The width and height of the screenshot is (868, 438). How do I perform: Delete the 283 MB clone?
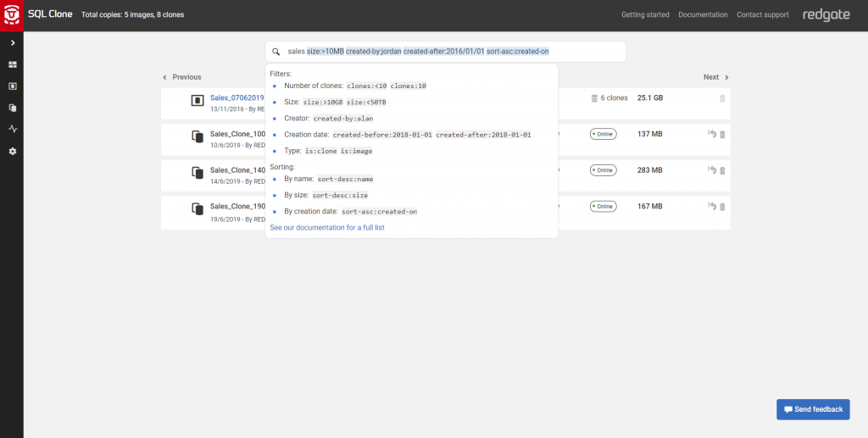tap(722, 170)
